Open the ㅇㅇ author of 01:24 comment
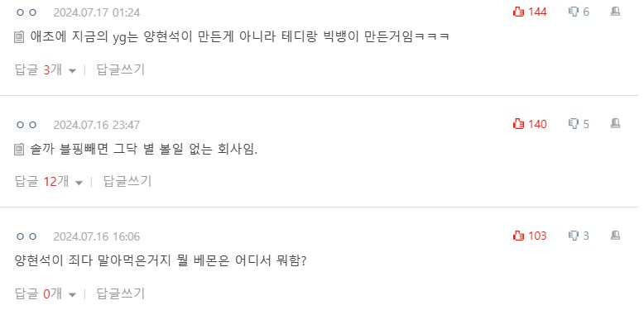The image size is (644, 310). 26,12
